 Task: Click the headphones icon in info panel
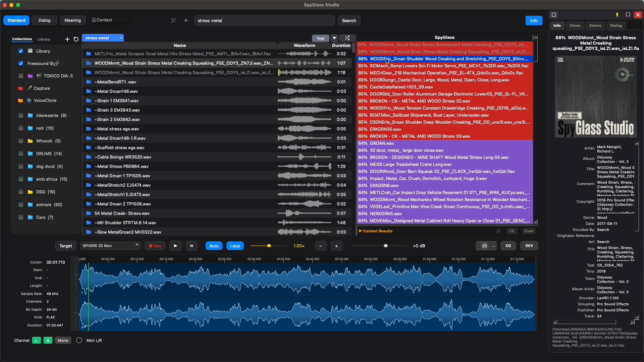click(x=628, y=15)
